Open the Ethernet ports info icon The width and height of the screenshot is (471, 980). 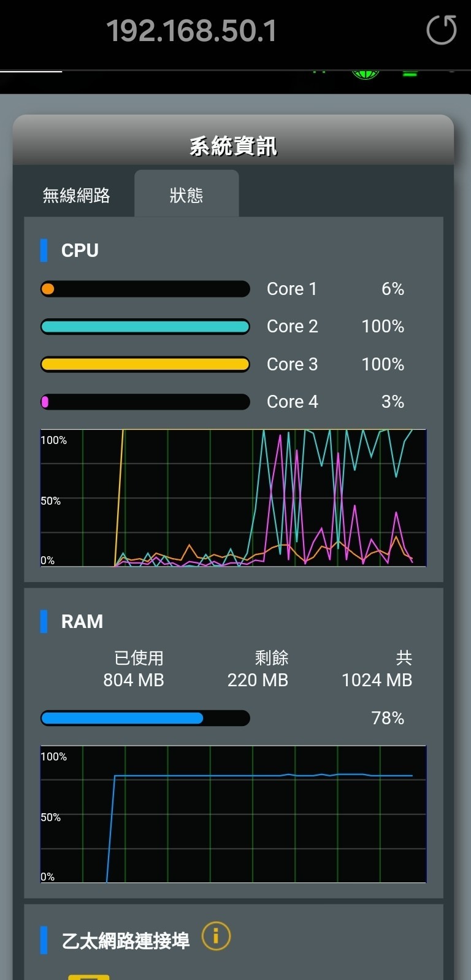coord(216,936)
